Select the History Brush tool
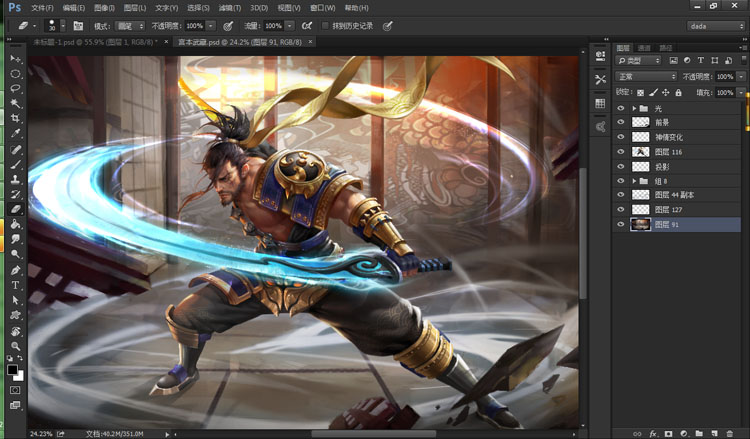The width and height of the screenshot is (750, 439). tap(15, 194)
